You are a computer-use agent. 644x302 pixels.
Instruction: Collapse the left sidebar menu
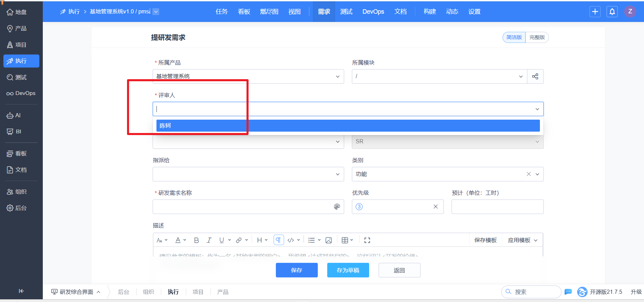tap(21, 291)
